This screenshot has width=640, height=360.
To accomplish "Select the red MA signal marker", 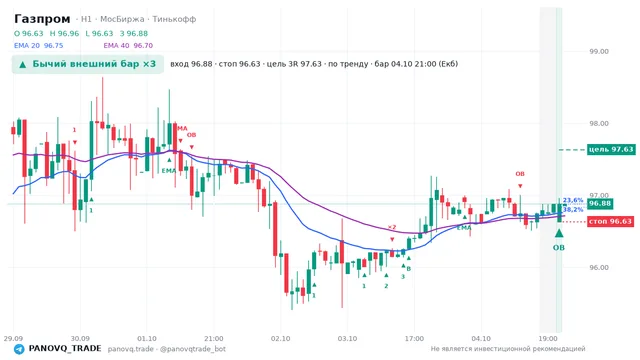I will click(x=182, y=129).
